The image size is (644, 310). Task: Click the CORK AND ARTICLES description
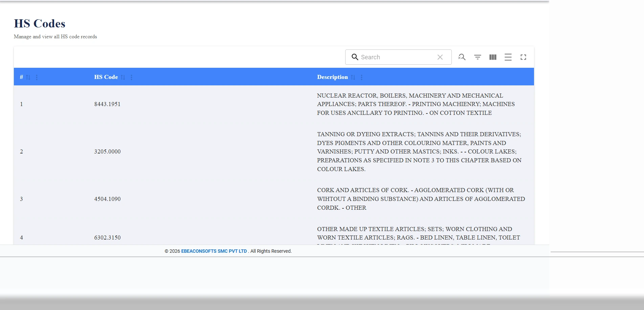(421, 199)
